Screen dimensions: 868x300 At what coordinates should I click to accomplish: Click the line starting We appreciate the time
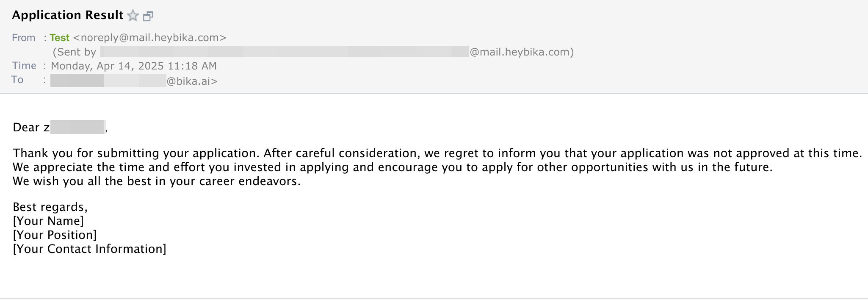393,167
